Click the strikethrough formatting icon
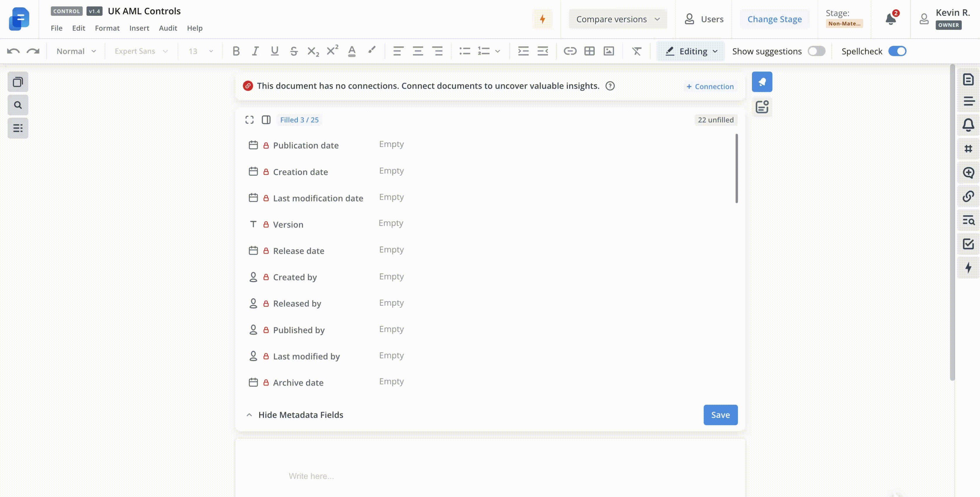The image size is (980, 497). click(294, 51)
